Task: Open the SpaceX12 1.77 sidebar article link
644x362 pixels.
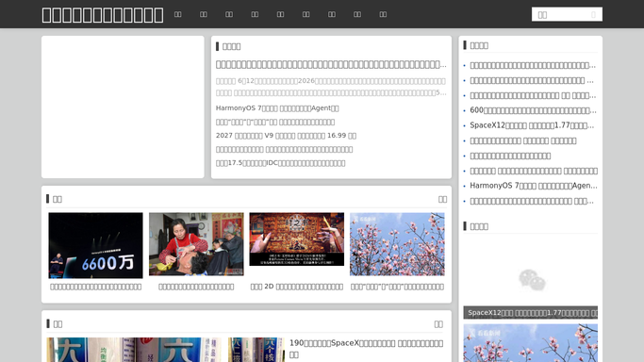Action: pos(532,125)
